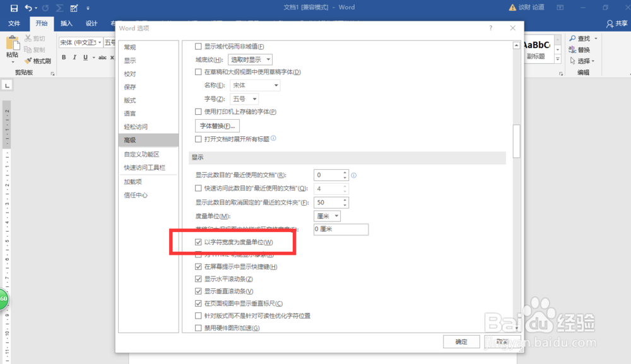631x364 pixels.
Task: Expand the styles gallery more arrow
Action: 558,59
